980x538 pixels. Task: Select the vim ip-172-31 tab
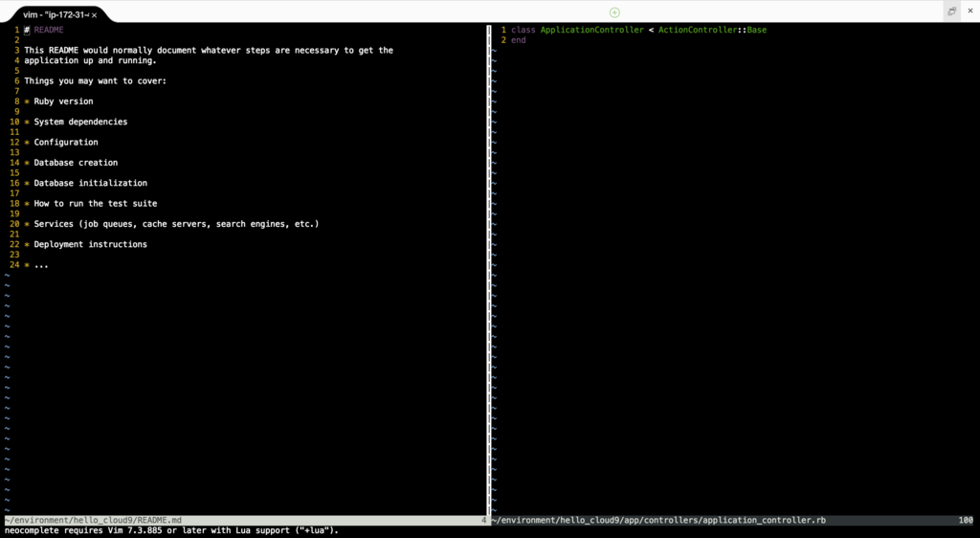[56, 14]
